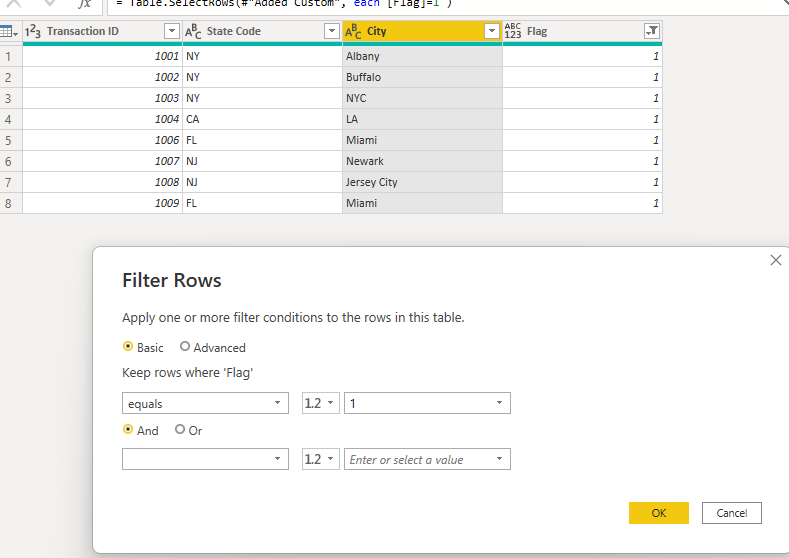This screenshot has height=558, width=789.
Task: Change City column data type icon
Action: tap(353, 31)
